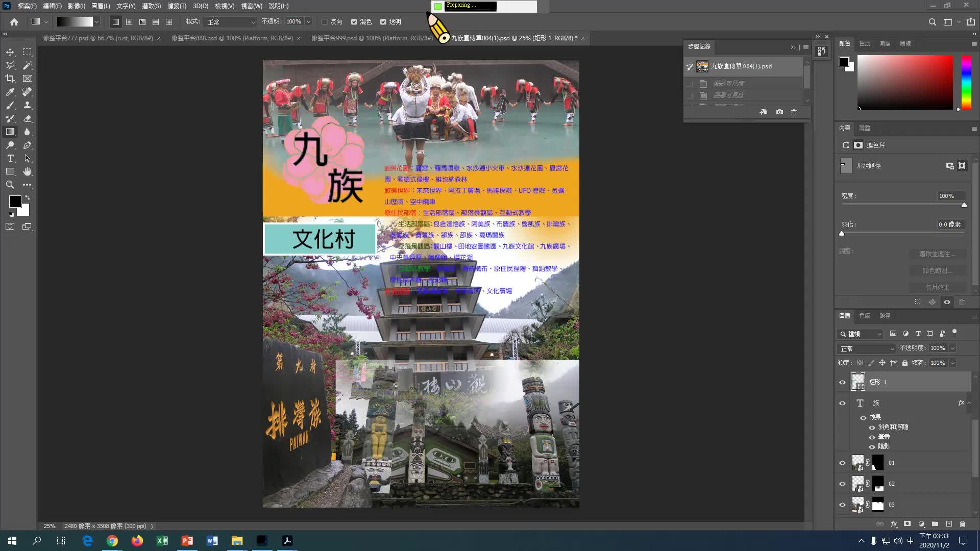Image resolution: width=980 pixels, height=551 pixels.
Task: Hide layer 03 visibility eye
Action: (x=843, y=505)
